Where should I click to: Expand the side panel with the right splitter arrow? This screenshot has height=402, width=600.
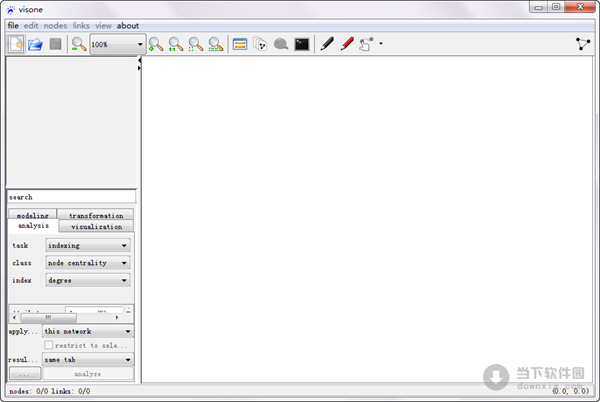click(139, 68)
